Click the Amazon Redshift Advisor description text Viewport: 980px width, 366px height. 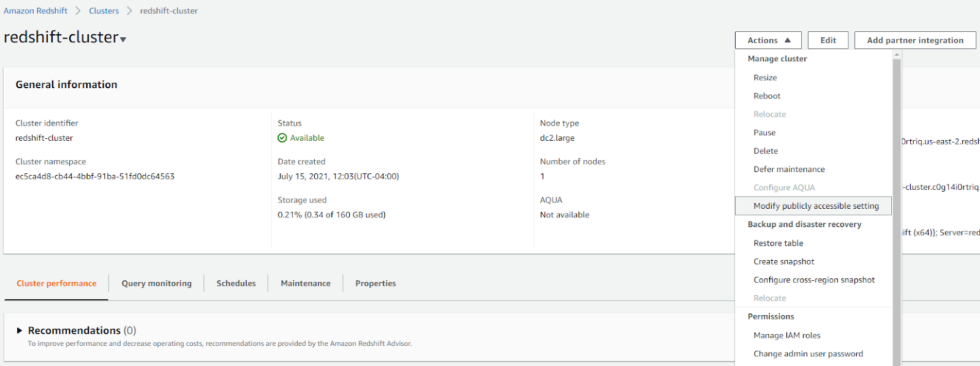pos(220,343)
